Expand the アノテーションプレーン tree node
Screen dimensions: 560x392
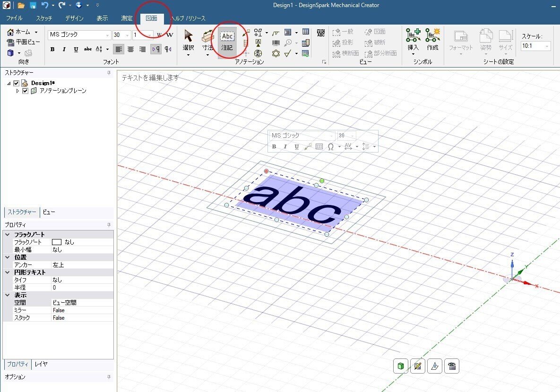(17, 91)
